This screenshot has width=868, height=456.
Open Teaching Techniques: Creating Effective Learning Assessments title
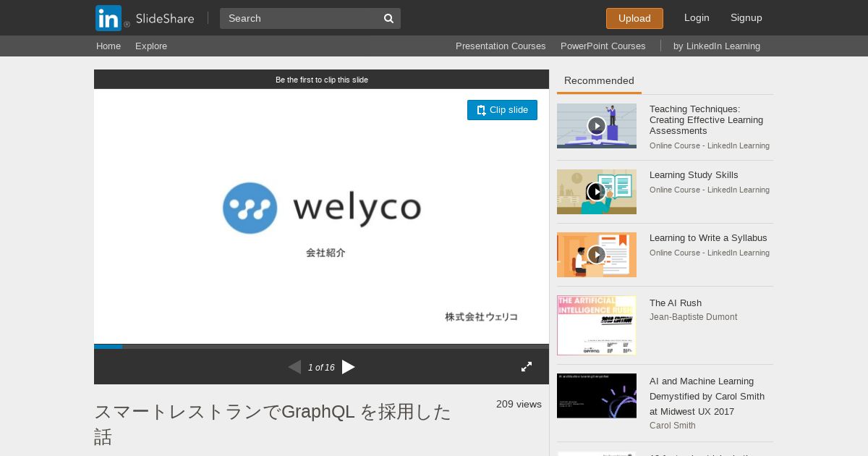click(706, 120)
